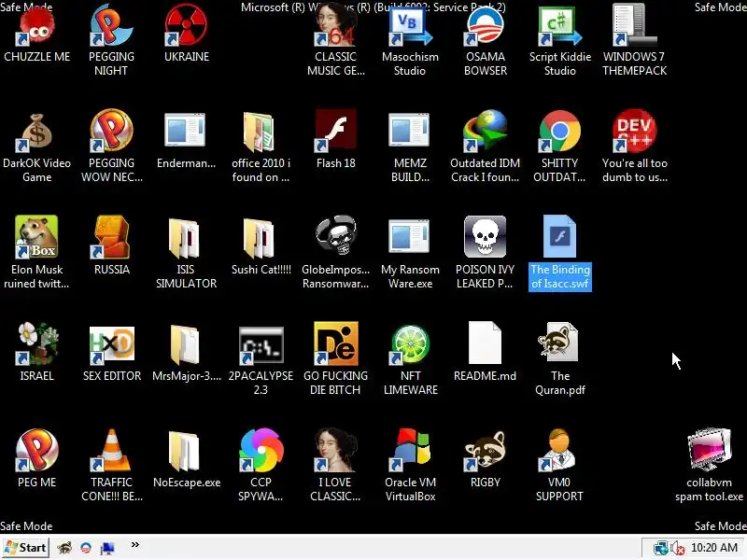Click the ISIS SIMULATOR folder

pos(185,238)
